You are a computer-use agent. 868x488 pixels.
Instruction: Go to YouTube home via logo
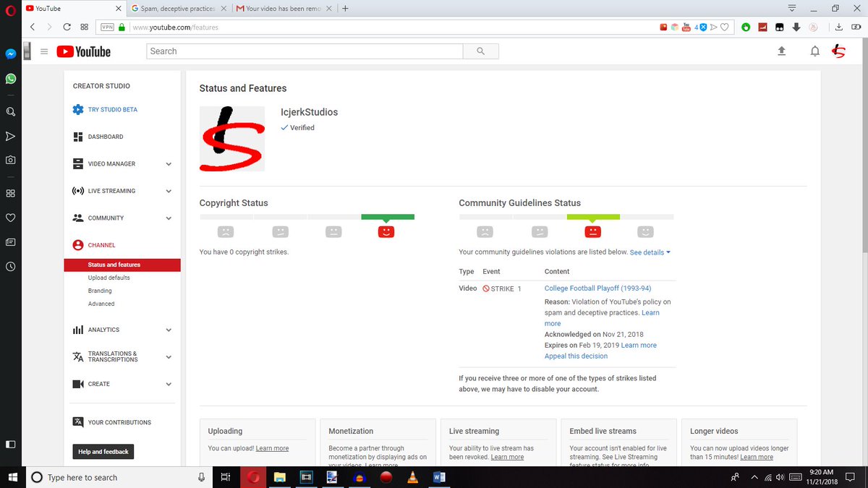pos(84,51)
